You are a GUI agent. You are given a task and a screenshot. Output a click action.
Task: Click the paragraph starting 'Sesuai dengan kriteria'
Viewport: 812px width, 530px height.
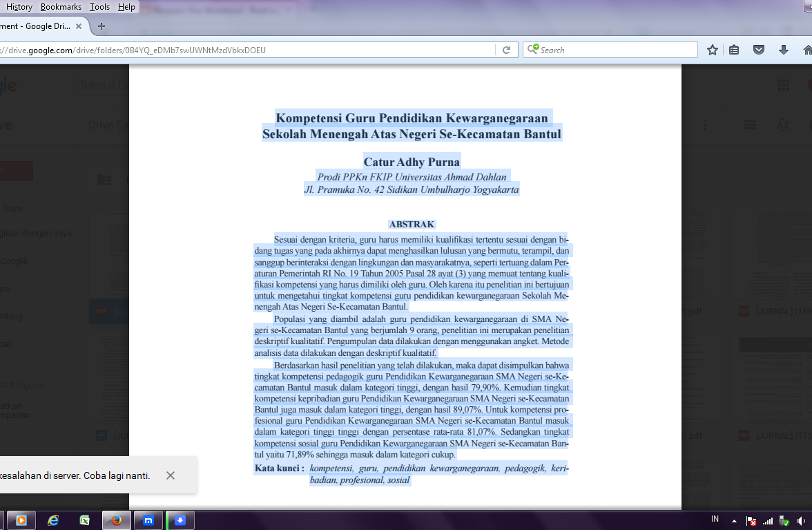tap(412, 273)
